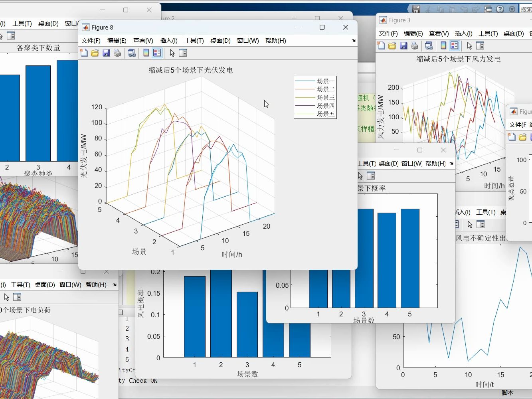The height and width of the screenshot is (399, 532).
Task: Open Property Inspector in Figure 3 toolbar
Action: click(x=480, y=45)
